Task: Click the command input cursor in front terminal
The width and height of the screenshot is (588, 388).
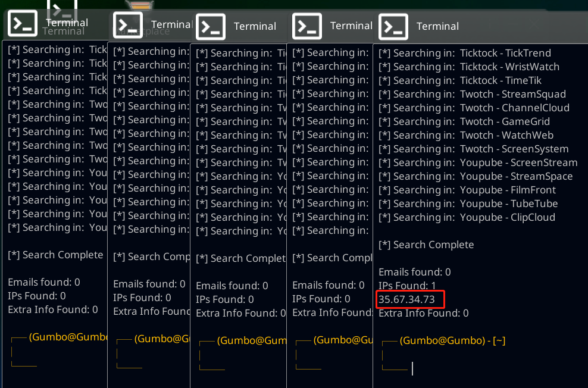Action: coord(412,368)
